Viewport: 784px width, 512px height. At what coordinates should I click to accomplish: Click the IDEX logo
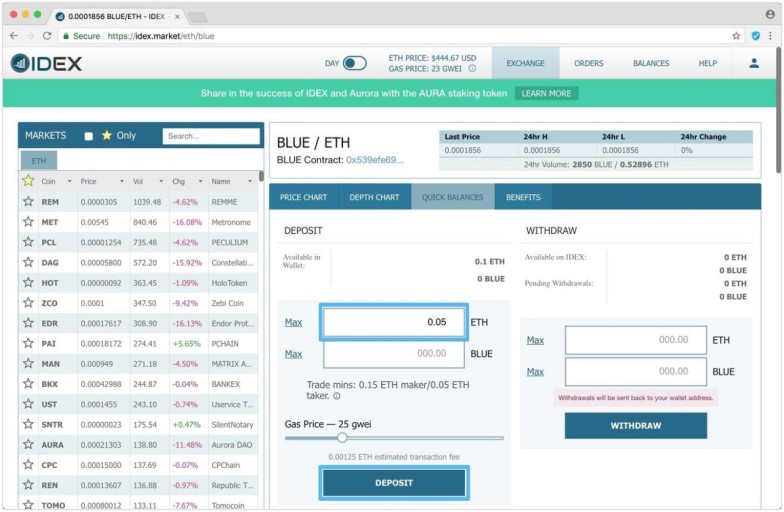(x=46, y=64)
